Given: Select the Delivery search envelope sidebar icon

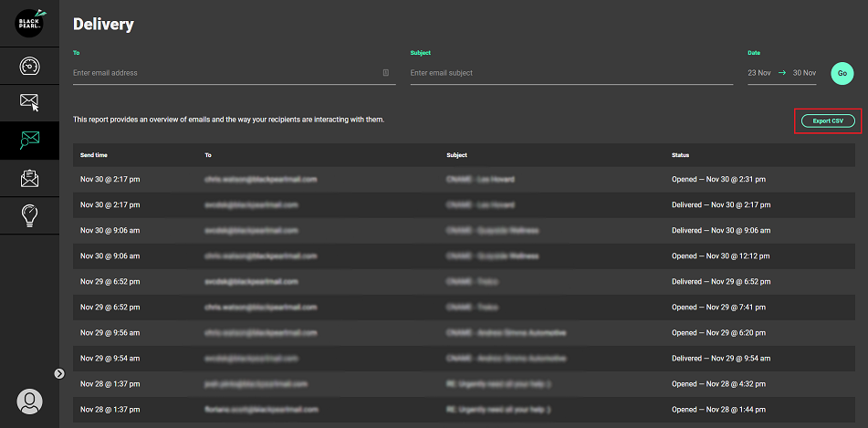Looking at the screenshot, I should 29,140.
